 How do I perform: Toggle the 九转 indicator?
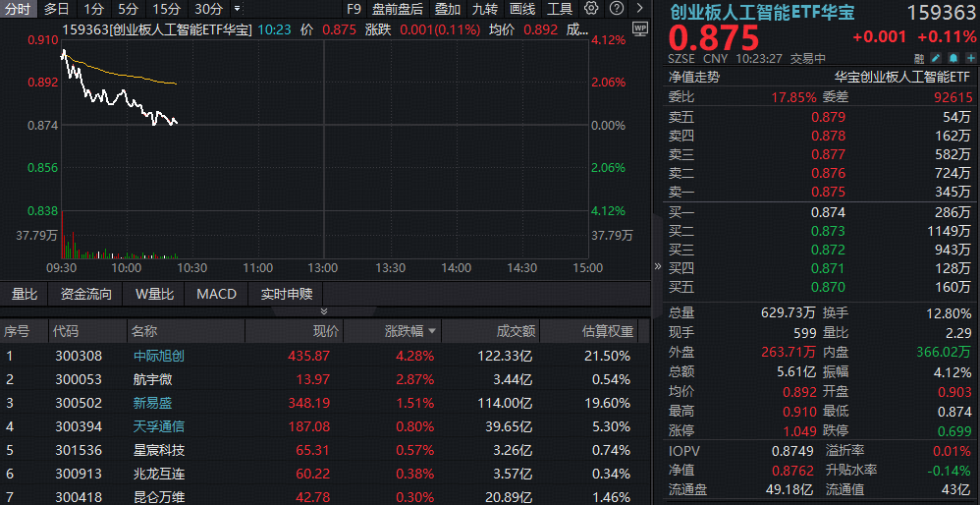click(x=485, y=9)
